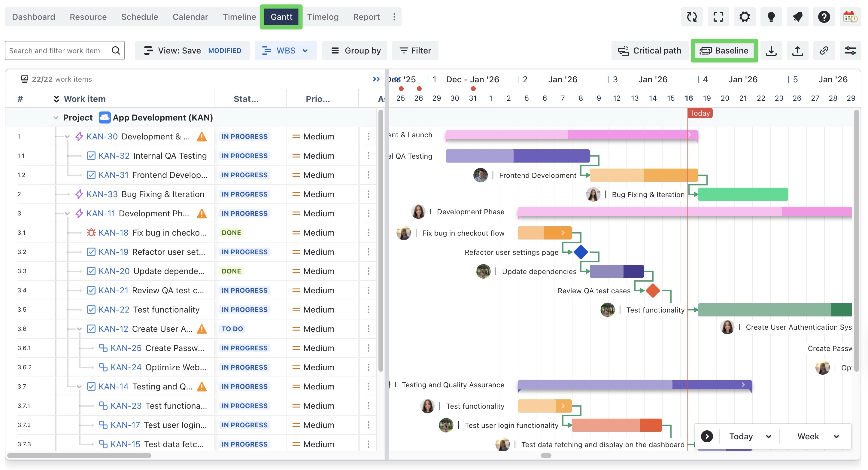The image size is (868, 470).
Task: Open the sliders display options icon
Action: pyautogui.click(x=850, y=50)
